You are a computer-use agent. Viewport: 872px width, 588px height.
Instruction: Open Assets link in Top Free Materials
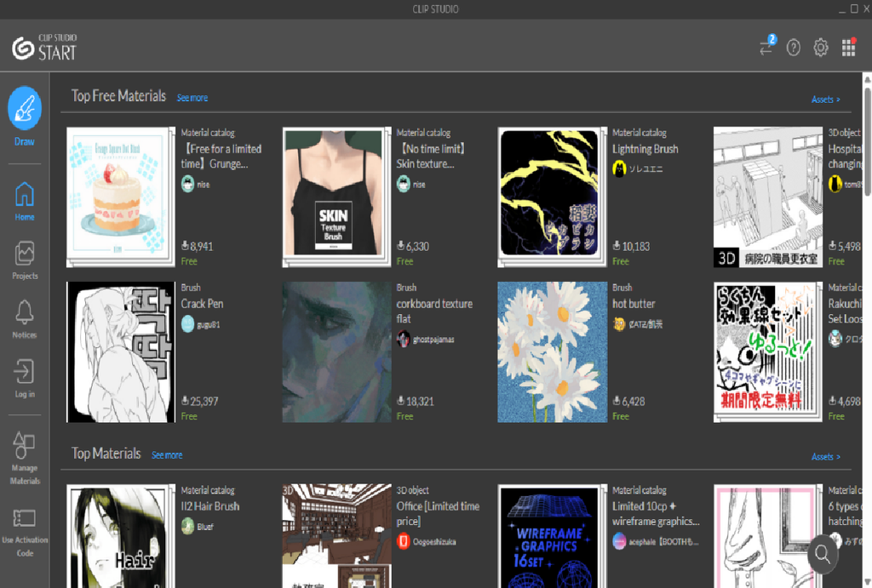[825, 100]
